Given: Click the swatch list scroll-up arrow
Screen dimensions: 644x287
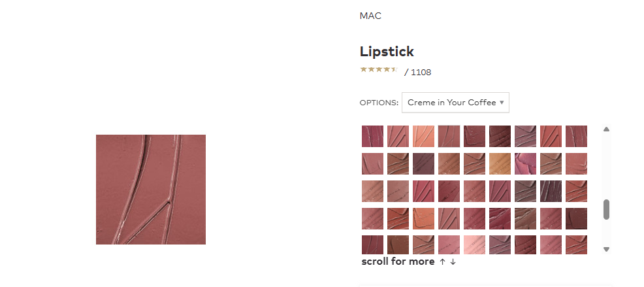Looking at the screenshot, I should click(x=606, y=129).
